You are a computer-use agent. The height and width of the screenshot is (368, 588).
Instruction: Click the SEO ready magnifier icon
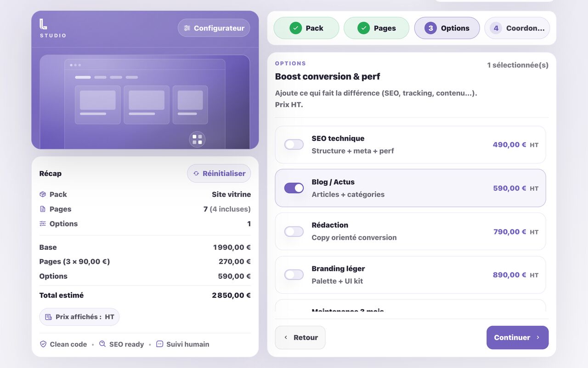[102, 344]
